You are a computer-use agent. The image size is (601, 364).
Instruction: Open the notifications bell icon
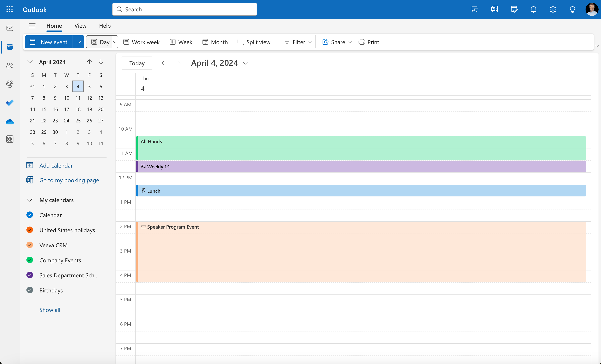(533, 9)
